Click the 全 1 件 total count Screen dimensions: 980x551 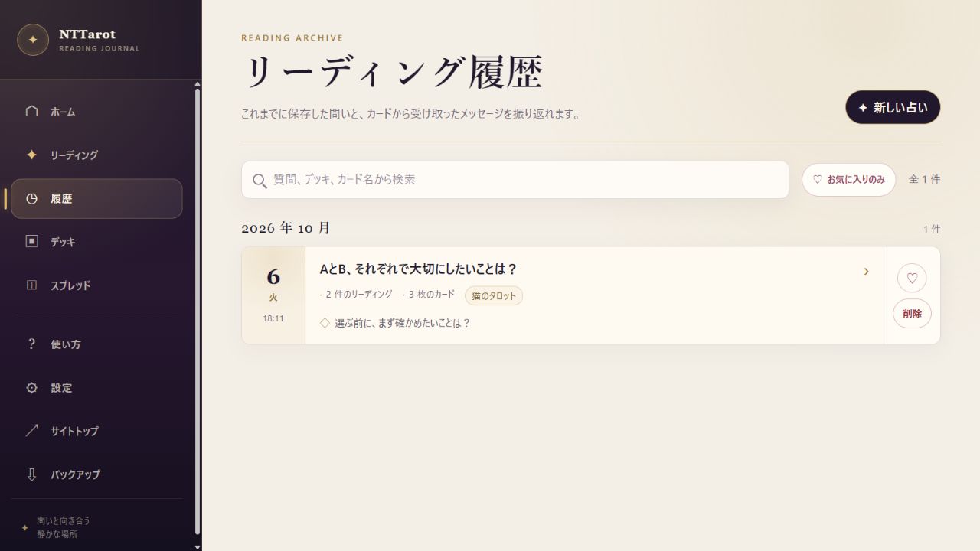coord(924,179)
